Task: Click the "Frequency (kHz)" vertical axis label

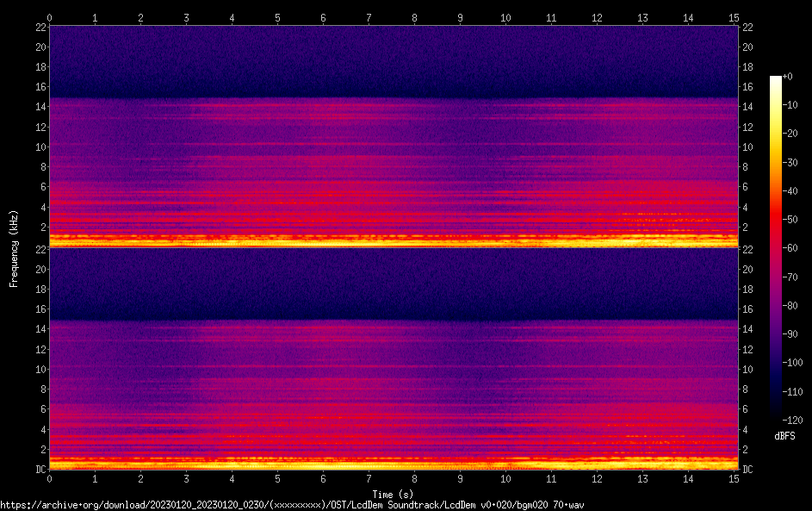Action: click(14, 247)
